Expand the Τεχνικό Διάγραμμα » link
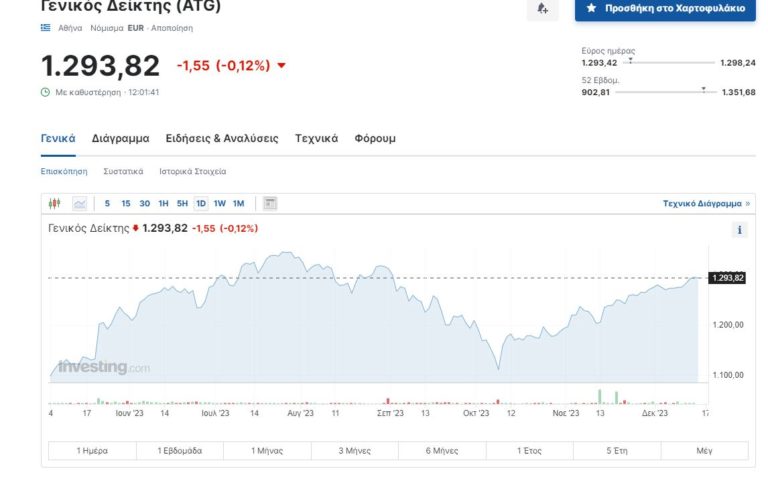This screenshot has height=481, width=768. pyautogui.click(x=706, y=204)
